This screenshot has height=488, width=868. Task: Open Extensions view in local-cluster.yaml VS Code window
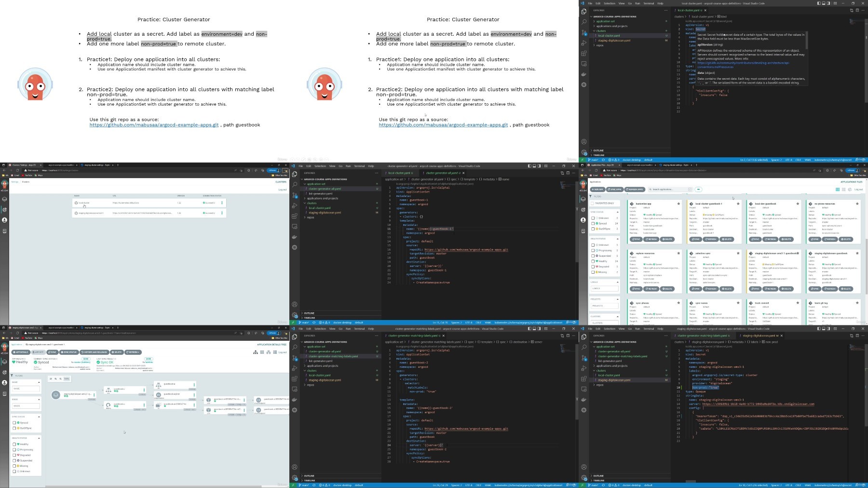pos(584,54)
